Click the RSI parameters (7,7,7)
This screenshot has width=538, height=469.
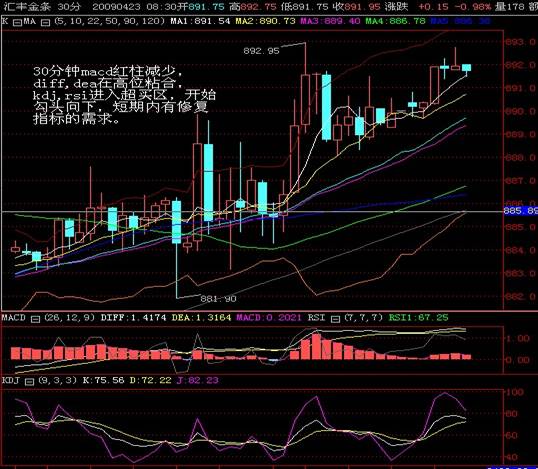pyautogui.click(x=363, y=318)
